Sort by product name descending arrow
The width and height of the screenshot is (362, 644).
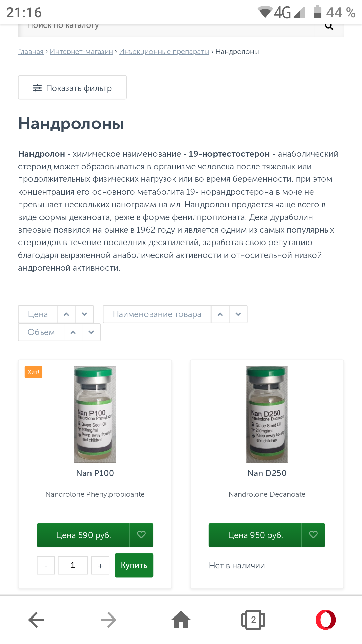coord(238,314)
